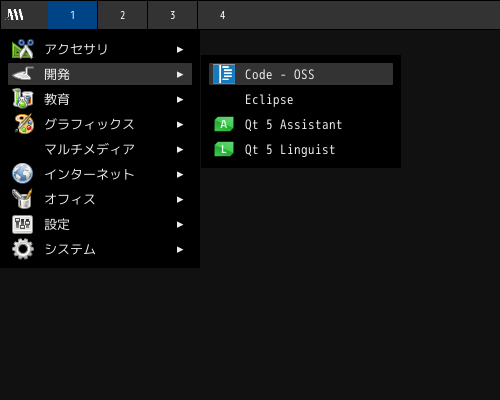500x400 pixels.
Task: Open the アクセサリ menu entry
Action: 100,49
